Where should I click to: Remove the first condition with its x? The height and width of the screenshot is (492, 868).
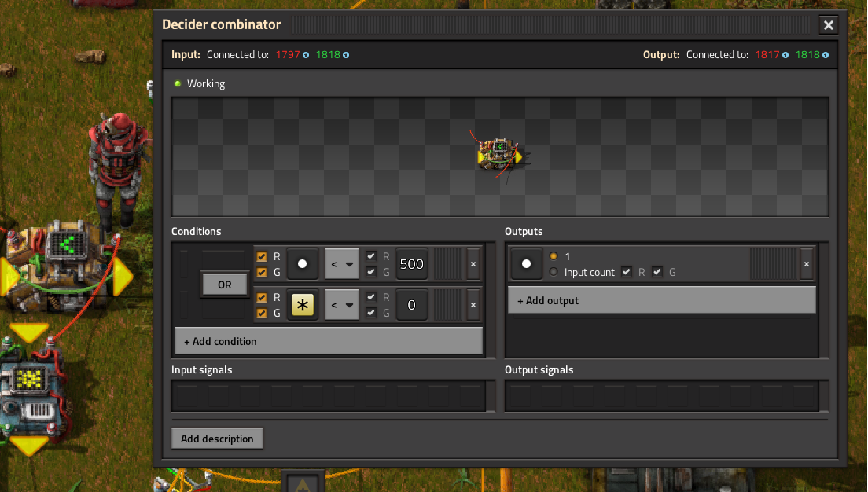tap(473, 264)
